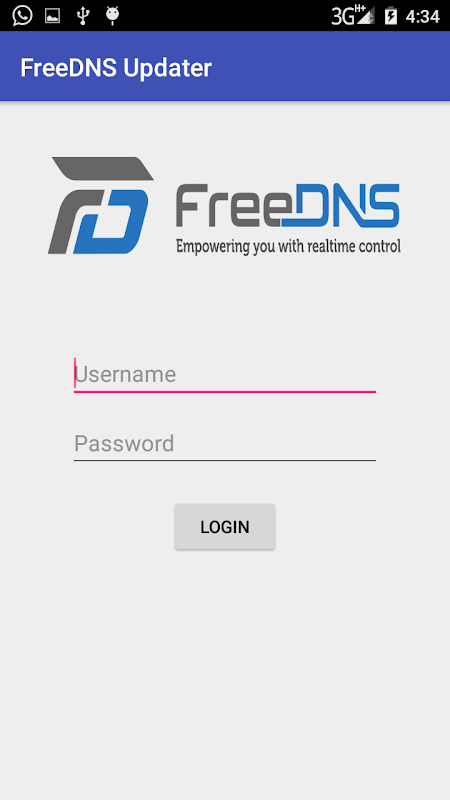This screenshot has width=450, height=800.
Task: Tap the FD emblem logo
Action: coord(101,205)
